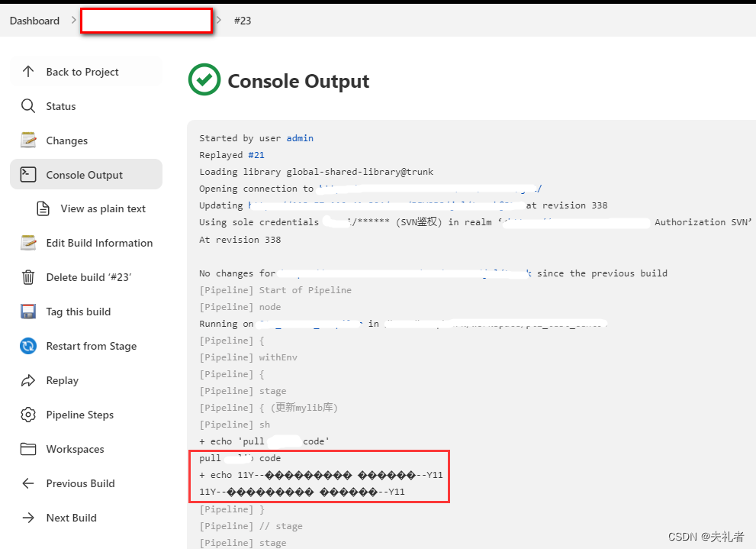
Task: Click the blurred node link after 'Running on'
Action: (x=310, y=324)
